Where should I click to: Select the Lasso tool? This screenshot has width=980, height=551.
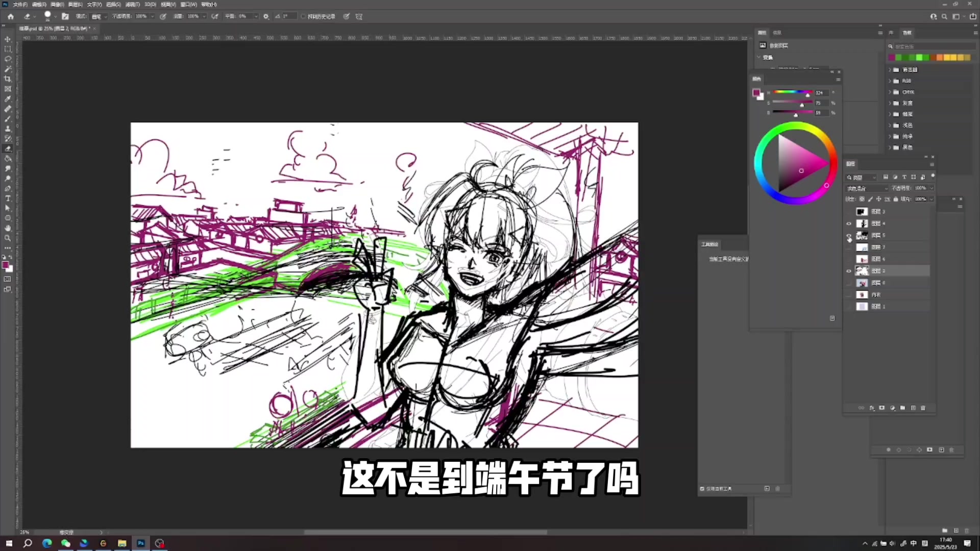pyautogui.click(x=8, y=59)
